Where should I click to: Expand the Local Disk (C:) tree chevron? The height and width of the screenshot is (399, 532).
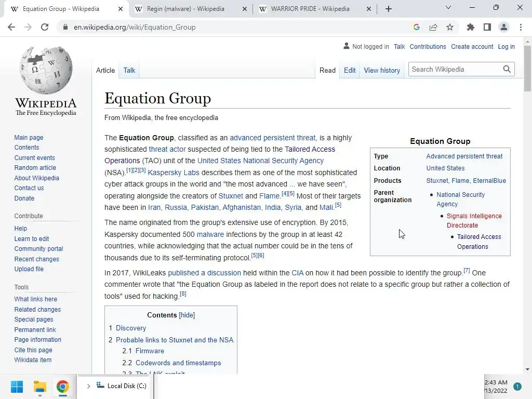click(x=88, y=386)
